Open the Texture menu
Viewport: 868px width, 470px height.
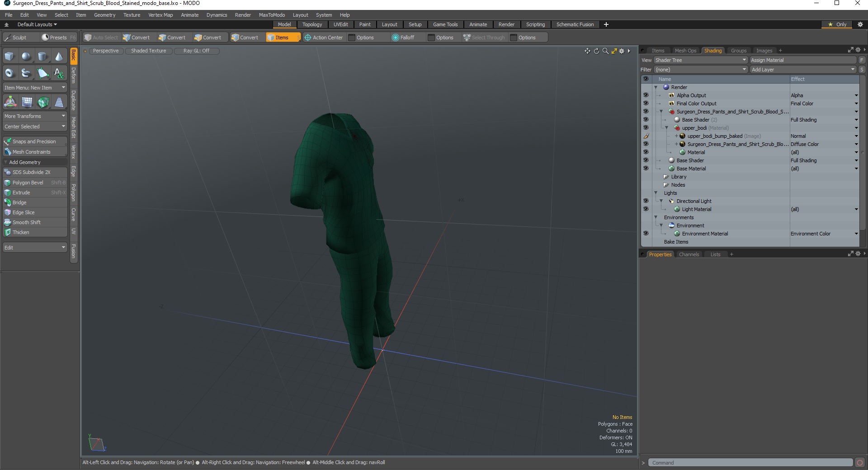coord(132,15)
